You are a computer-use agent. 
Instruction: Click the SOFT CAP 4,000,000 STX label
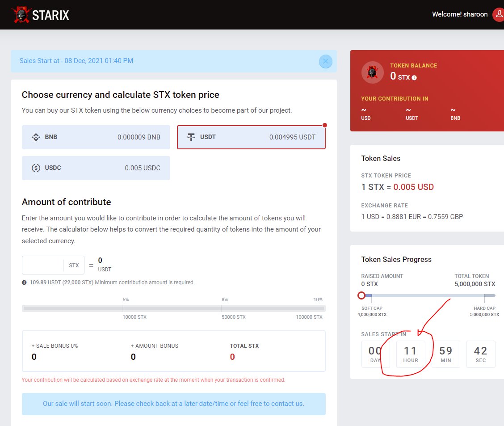372,311
